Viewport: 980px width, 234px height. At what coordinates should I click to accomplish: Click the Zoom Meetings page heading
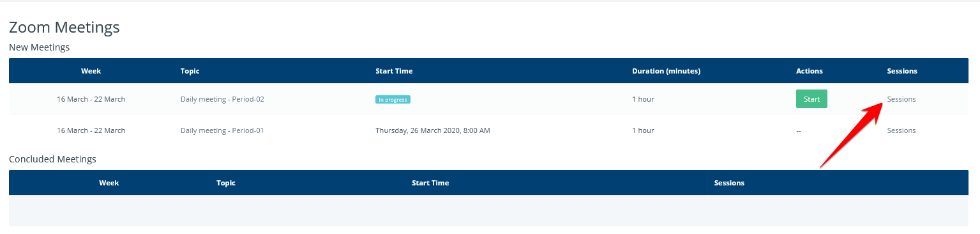[64, 27]
